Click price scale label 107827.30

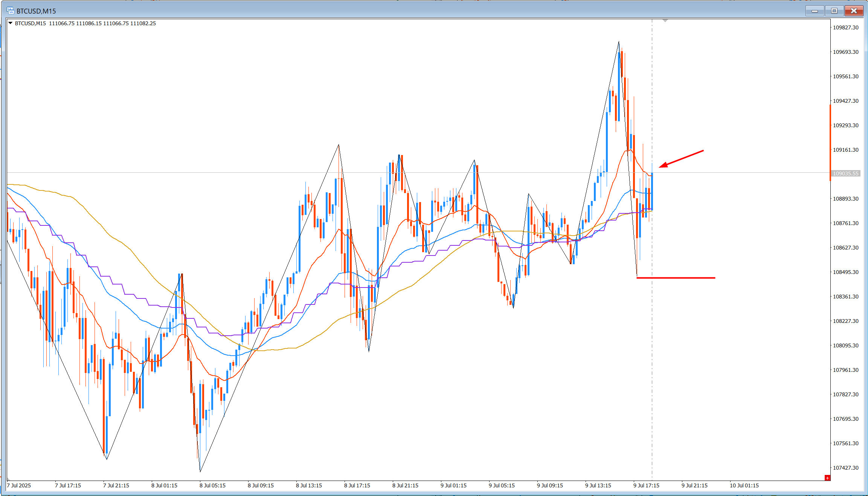[x=846, y=394]
